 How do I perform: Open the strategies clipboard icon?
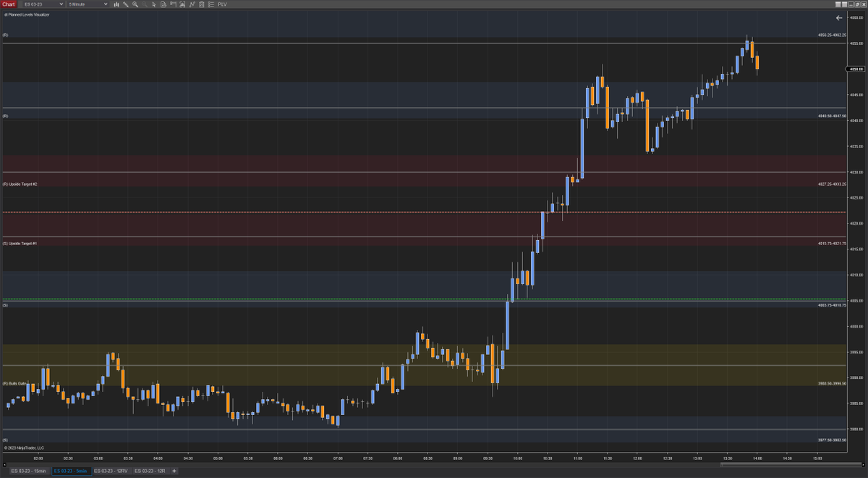tap(201, 4)
